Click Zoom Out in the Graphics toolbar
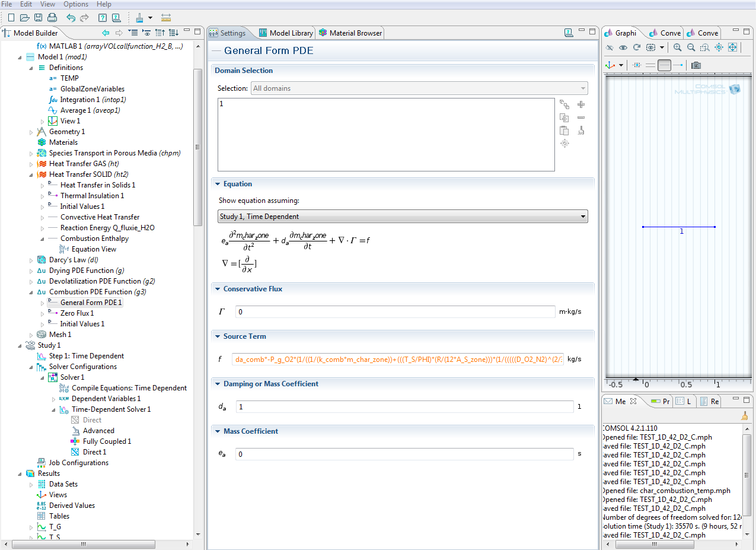The width and height of the screenshot is (756, 550). click(x=691, y=47)
